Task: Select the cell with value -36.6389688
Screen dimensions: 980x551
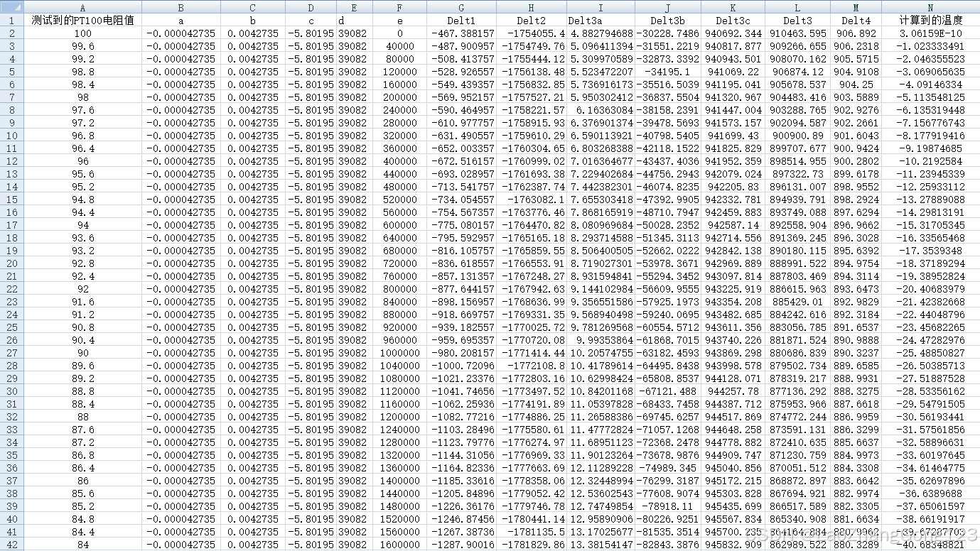Action: click(930, 493)
